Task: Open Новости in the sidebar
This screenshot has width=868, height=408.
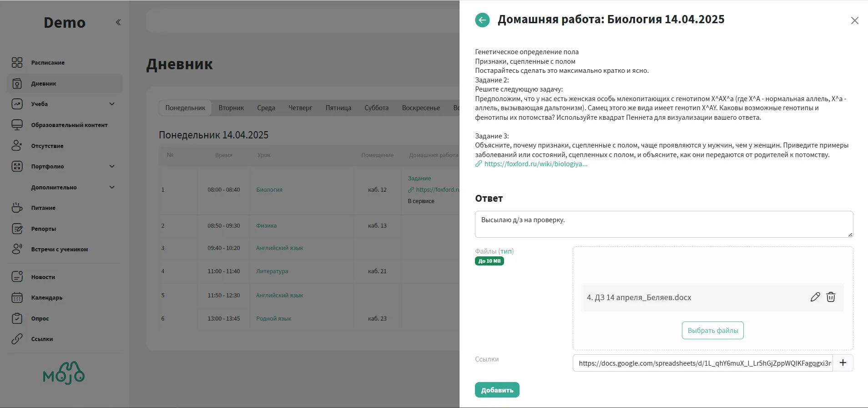Action: click(x=43, y=277)
